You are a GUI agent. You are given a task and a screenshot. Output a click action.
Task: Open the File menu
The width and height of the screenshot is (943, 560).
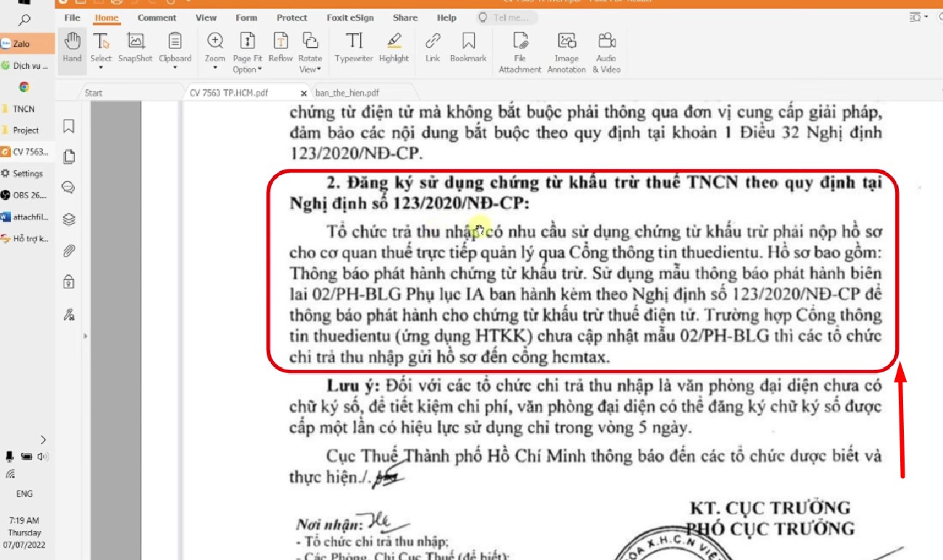point(72,17)
